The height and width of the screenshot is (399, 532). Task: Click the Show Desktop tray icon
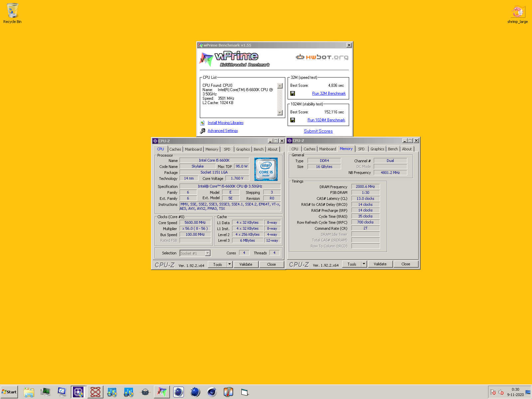pyautogui.click(x=528, y=392)
